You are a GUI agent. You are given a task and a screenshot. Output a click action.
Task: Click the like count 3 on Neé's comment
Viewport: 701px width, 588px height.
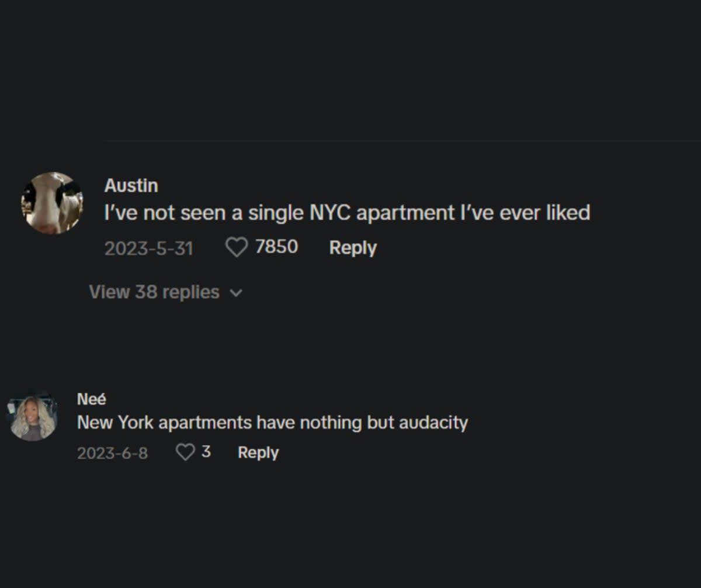206,452
